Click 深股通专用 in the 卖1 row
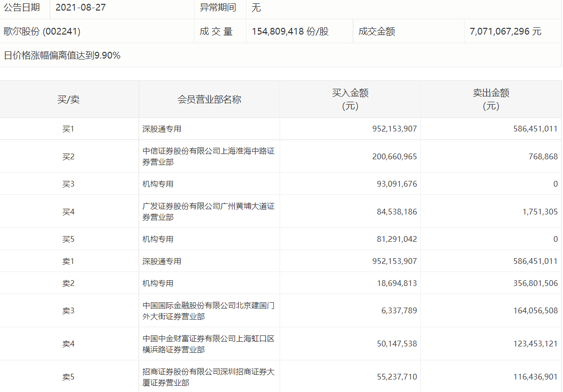Image resolution: width=563 pixels, height=392 pixels. (161, 261)
